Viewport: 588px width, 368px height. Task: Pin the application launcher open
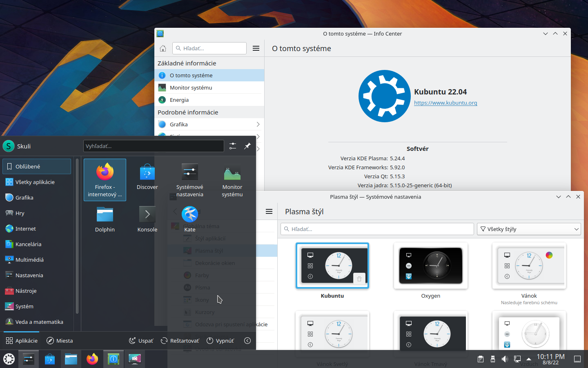tap(247, 146)
